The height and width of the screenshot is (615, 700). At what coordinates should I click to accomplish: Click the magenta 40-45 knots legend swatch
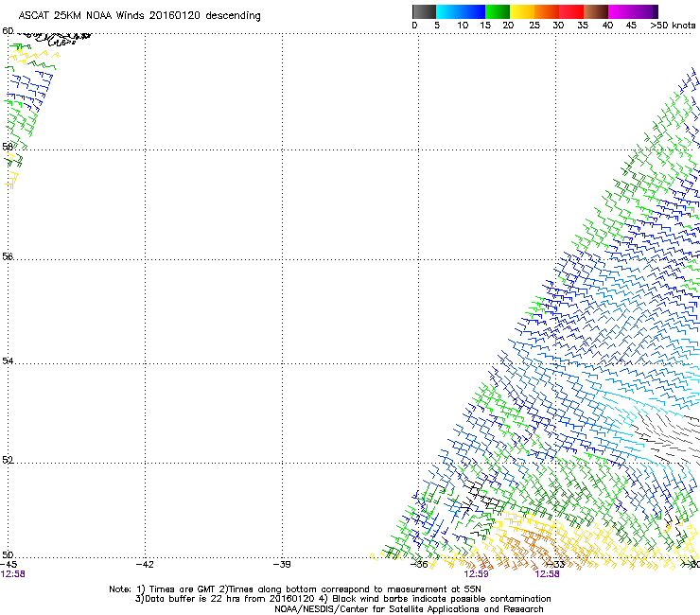click(x=621, y=11)
